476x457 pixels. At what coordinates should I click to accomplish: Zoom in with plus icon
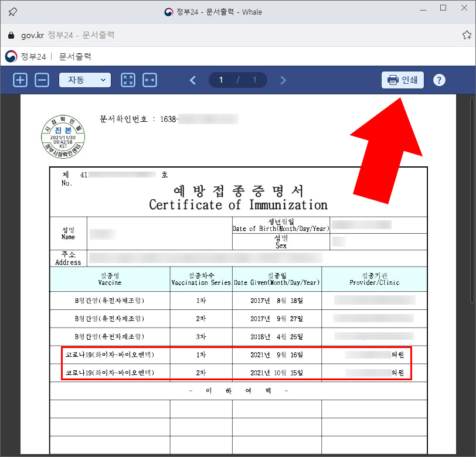point(20,80)
